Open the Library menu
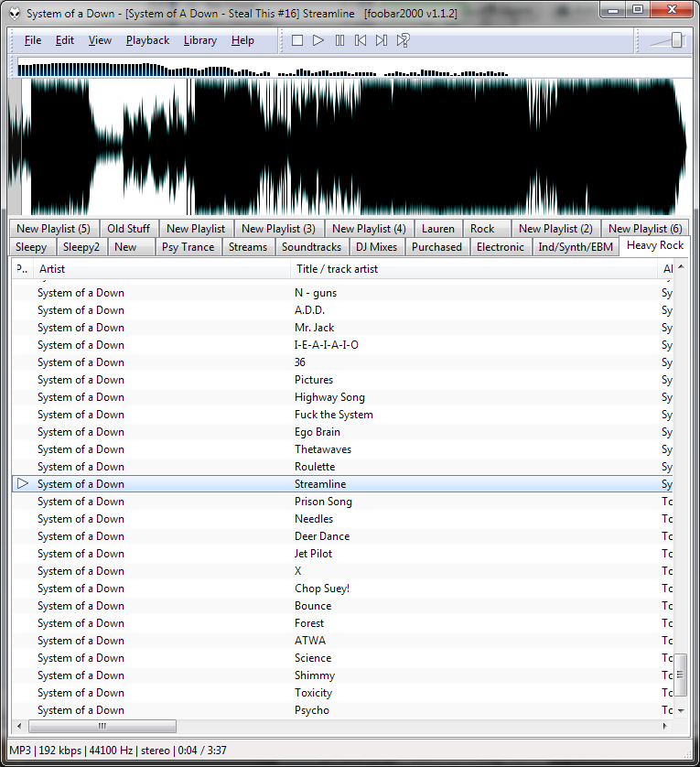The image size is (700, 767). pyautogui.click(x=200, y=40)
